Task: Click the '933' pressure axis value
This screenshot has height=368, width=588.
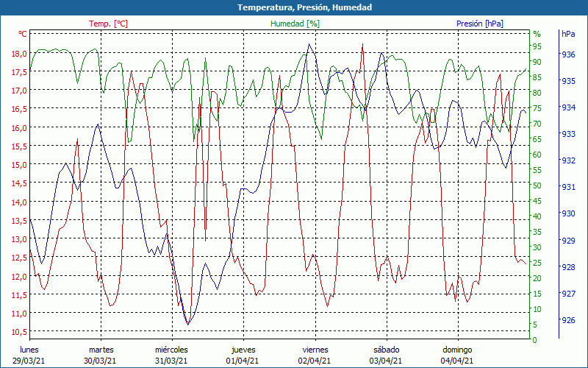Action: coord(568,134)
